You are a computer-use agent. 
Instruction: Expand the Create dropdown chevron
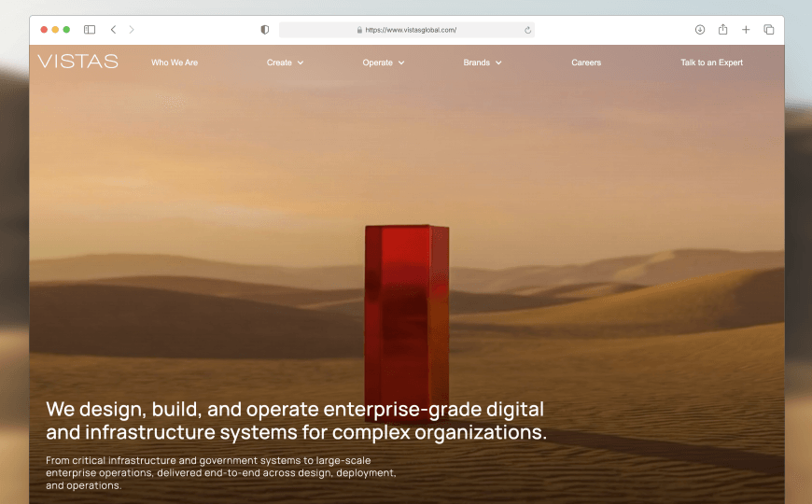pos(301,63)
